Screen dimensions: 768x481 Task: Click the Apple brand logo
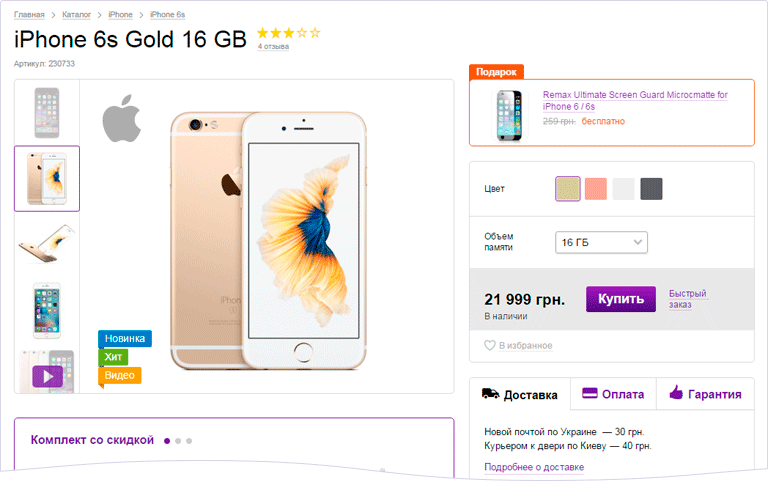(122, 118)
